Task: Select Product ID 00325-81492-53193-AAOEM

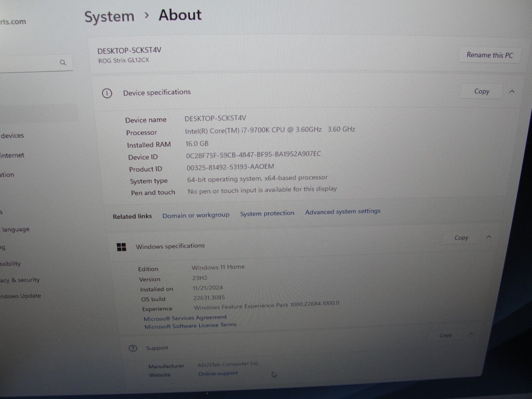Action: tap(230, 167)
